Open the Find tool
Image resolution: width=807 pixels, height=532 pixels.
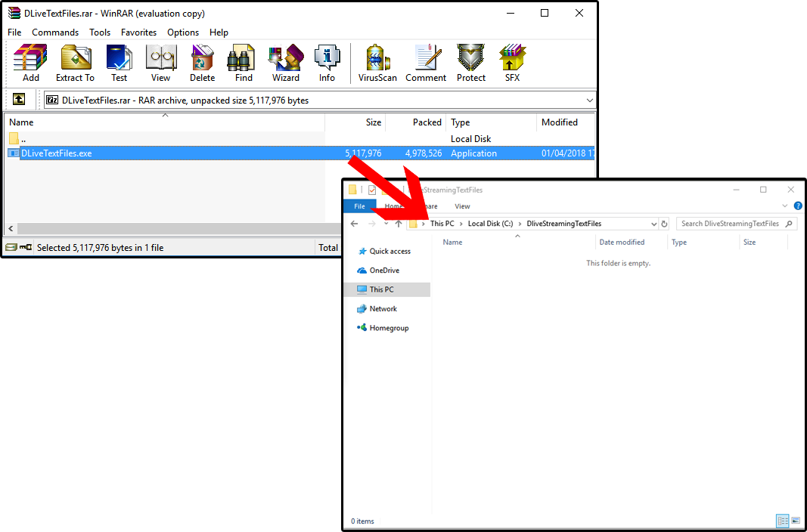click(x=244, y=63)
